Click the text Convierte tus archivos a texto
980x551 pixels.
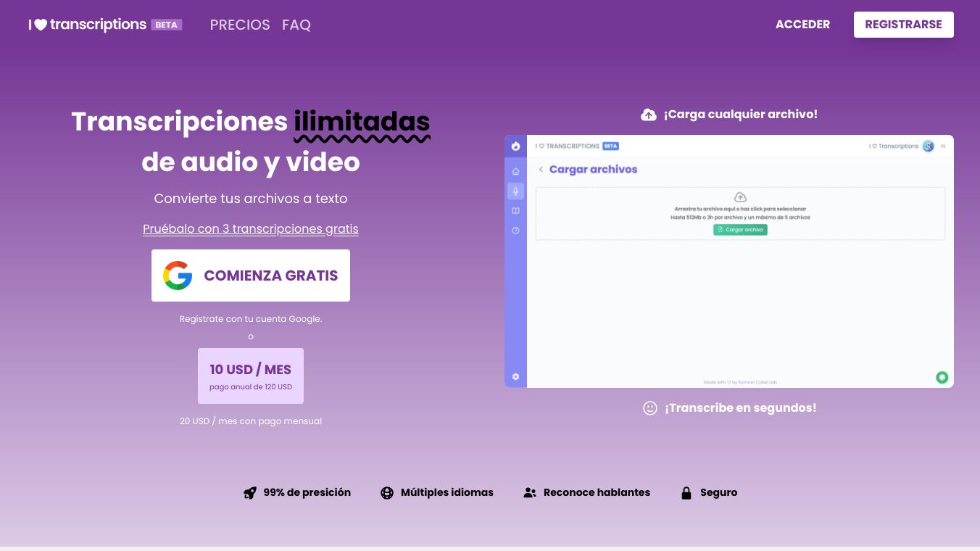coord(251,199)
